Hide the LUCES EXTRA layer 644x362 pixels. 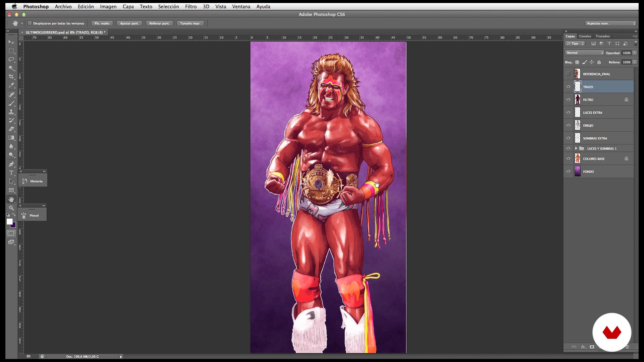click(x=568, y=112)
